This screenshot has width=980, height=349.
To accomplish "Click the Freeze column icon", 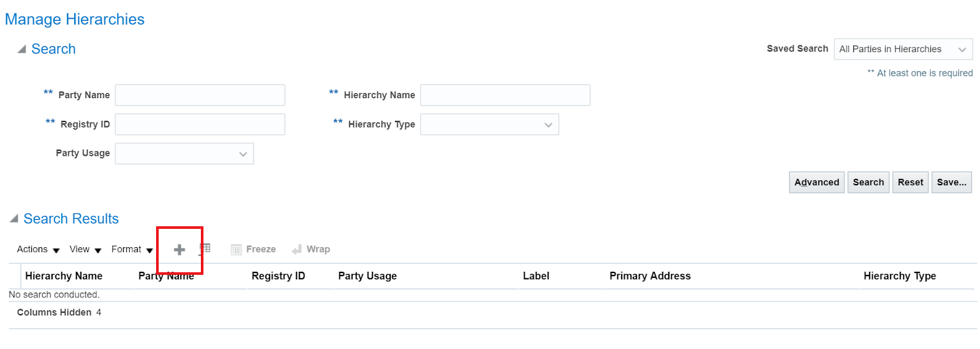I will (236, 250).
